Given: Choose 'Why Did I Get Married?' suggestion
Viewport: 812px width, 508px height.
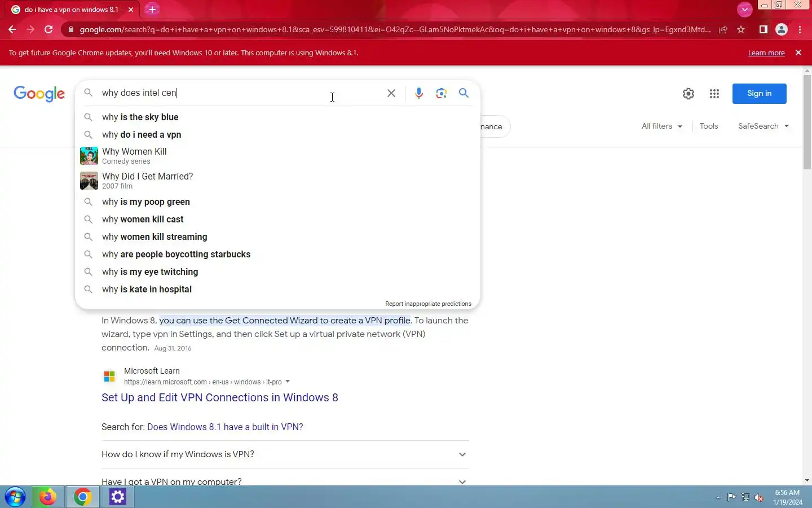Looking at the screenshot, I should click(x=277, y=181).
